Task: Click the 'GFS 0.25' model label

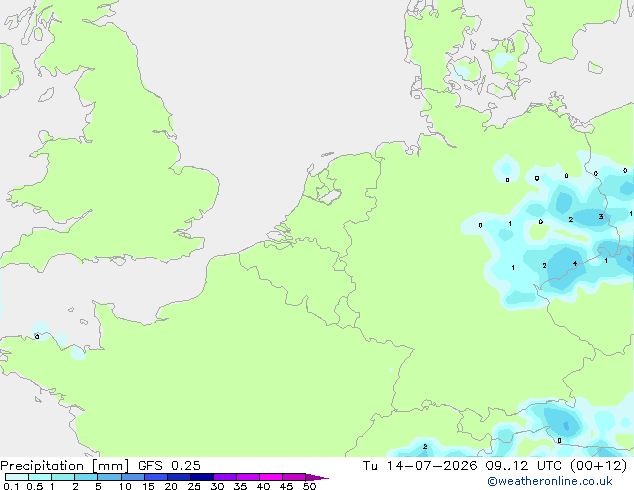Action: pyautogui.click(x=169, y=466)
